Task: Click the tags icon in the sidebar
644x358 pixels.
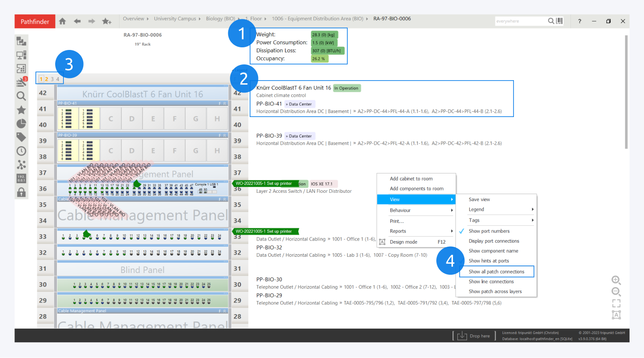Action: click(x=21, y=137)
